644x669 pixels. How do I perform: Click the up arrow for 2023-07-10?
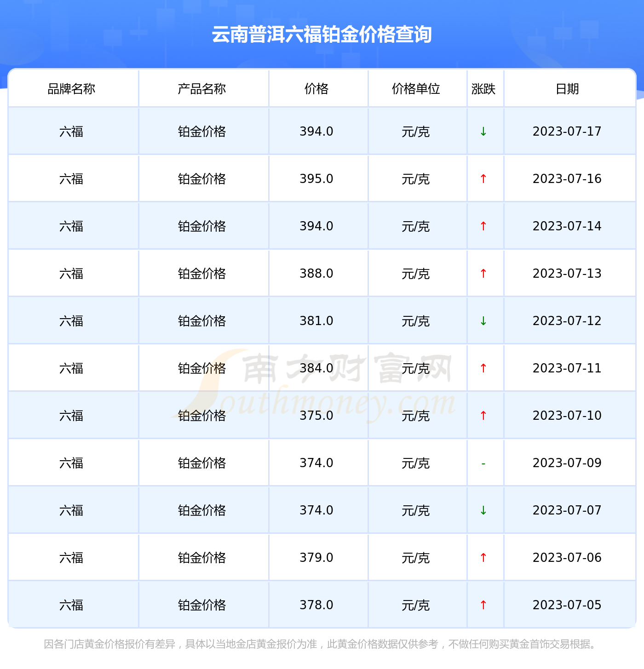(483, 416)
